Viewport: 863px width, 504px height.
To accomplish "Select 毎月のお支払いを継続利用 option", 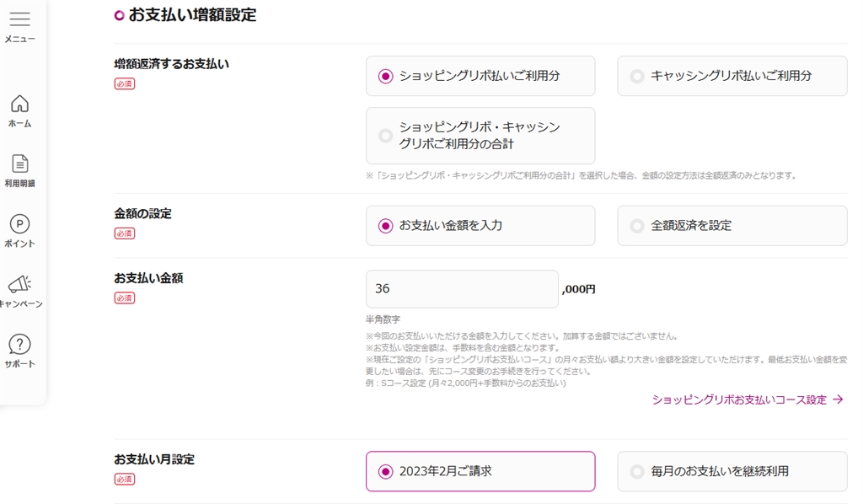I will coord(637,471).
